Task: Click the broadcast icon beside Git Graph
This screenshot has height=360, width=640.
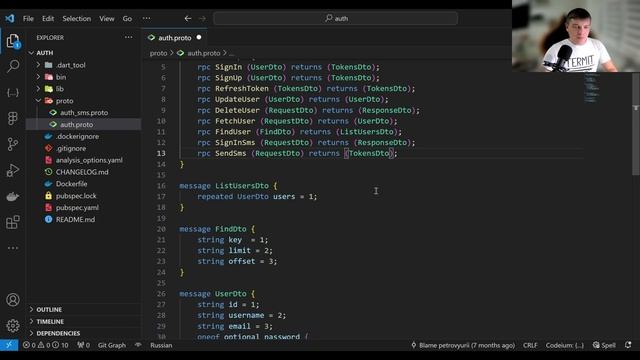Action: [x=138, y=345]
